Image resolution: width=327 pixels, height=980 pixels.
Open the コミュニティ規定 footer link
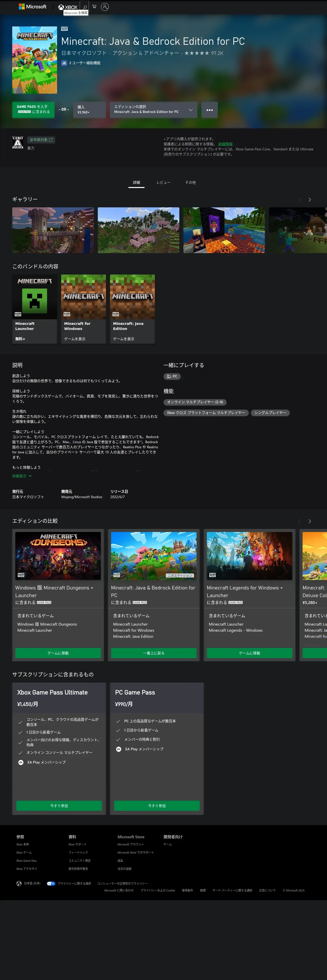pyautogui.click(x=79, y=860)
